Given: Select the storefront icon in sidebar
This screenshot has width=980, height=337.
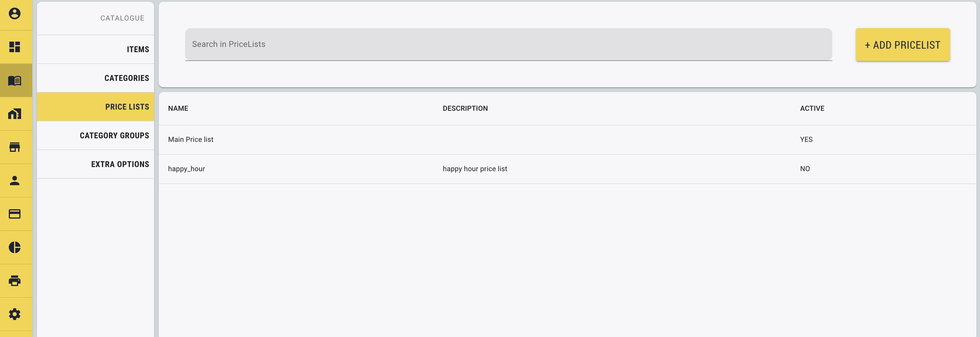Looking at the screenshot, I should [15, 147].
